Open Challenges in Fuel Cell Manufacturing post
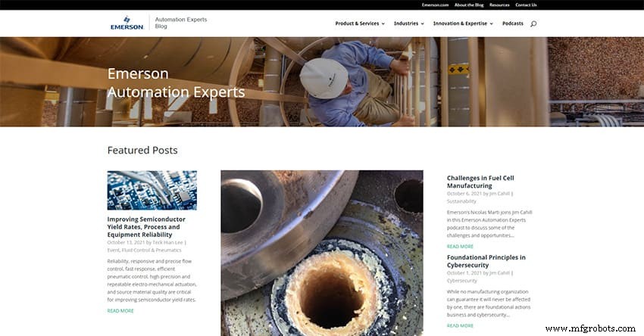The width and height of the screenshot is (644, 336). point(480,182)
